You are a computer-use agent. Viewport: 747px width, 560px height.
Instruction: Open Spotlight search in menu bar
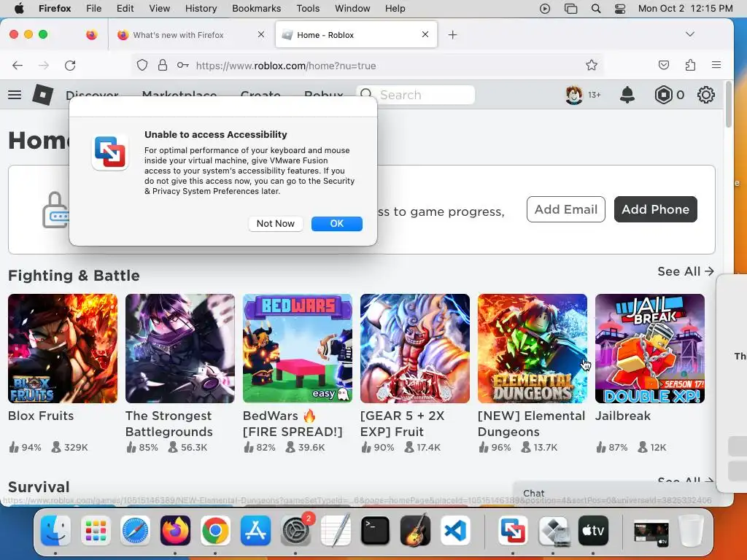pyautogui.click(x=596, y=9)
